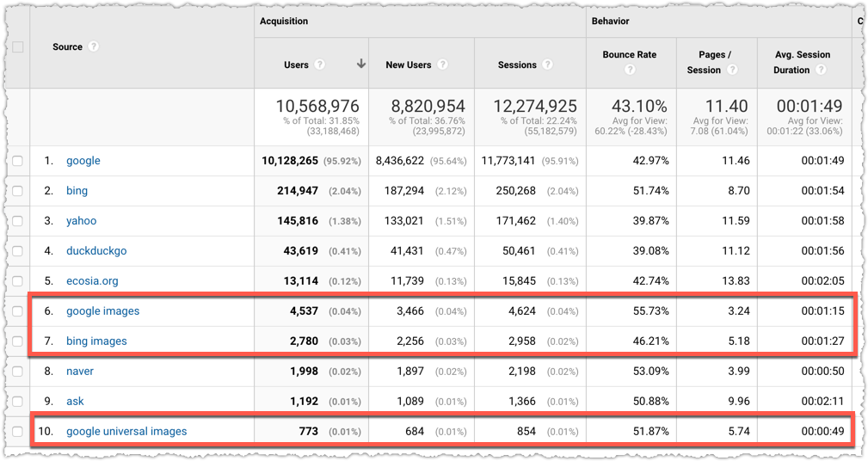The width and height of the screenshot is (868, 461).
Task: Open the Source column help icon
Action: click(94, 46)
